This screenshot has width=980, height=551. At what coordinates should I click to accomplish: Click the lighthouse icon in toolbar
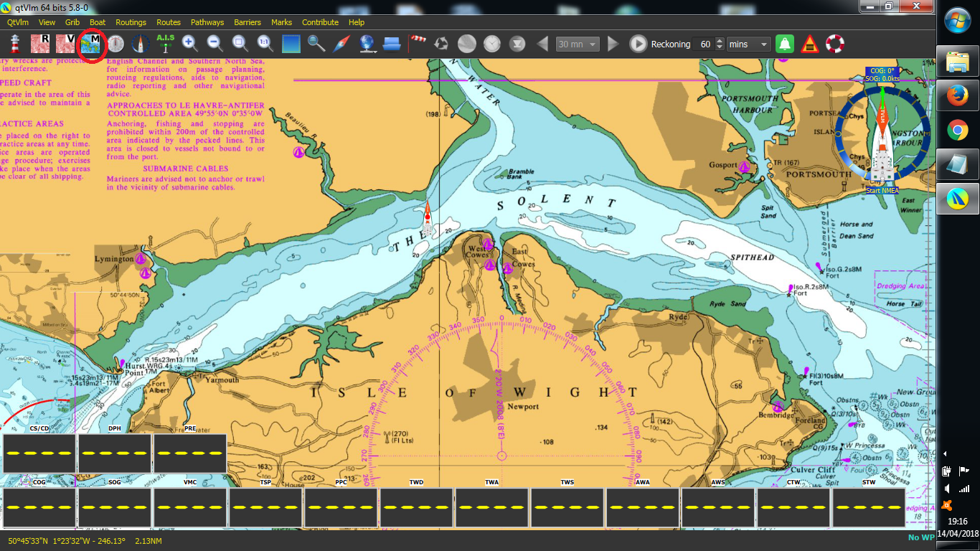coord(14,44)
